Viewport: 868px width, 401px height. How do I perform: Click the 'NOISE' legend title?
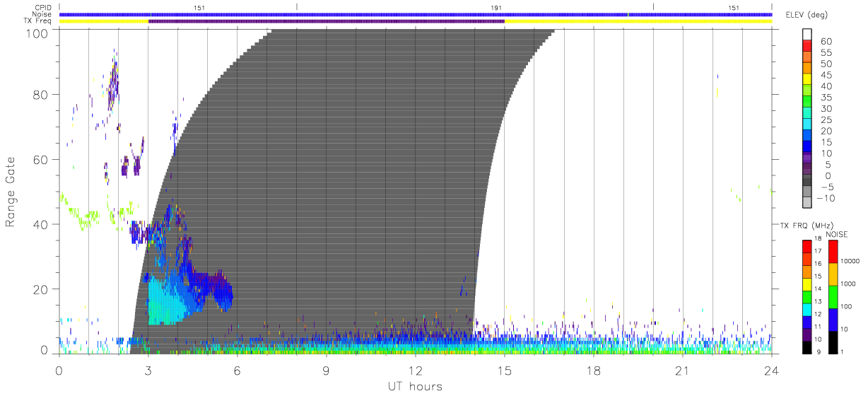click(x=838, y=234)
